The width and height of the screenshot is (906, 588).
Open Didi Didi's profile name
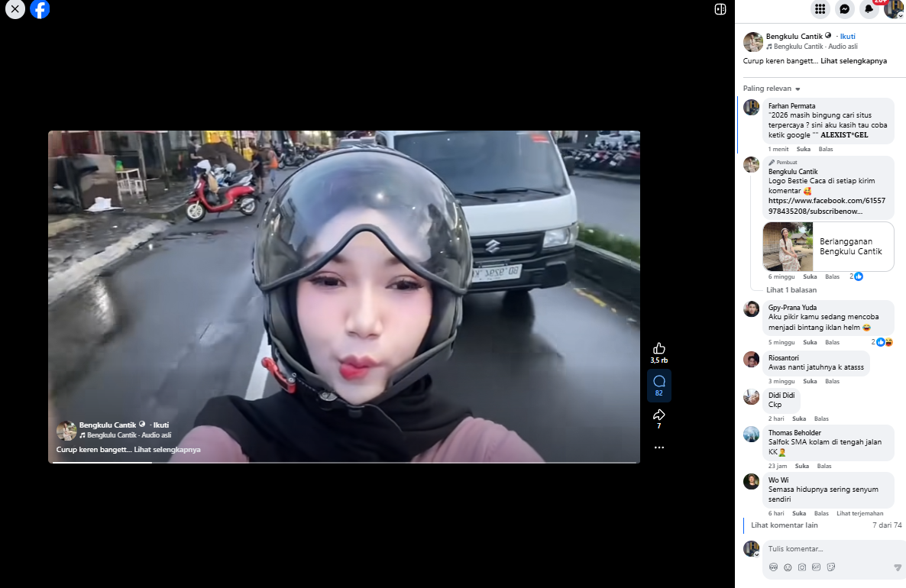pyautogui.click(x=781, y=395)
